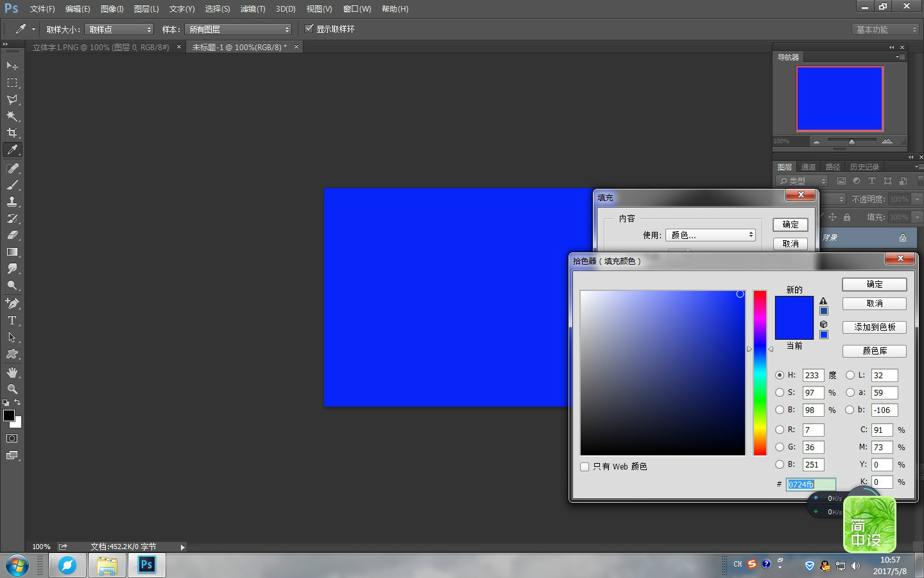
Task: Click the swap foreground/background colors icon
Action: point(17,403)
